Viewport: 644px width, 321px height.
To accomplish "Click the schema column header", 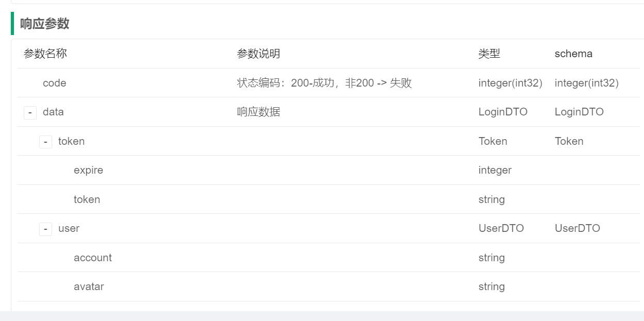I will (x=573, y=54).
